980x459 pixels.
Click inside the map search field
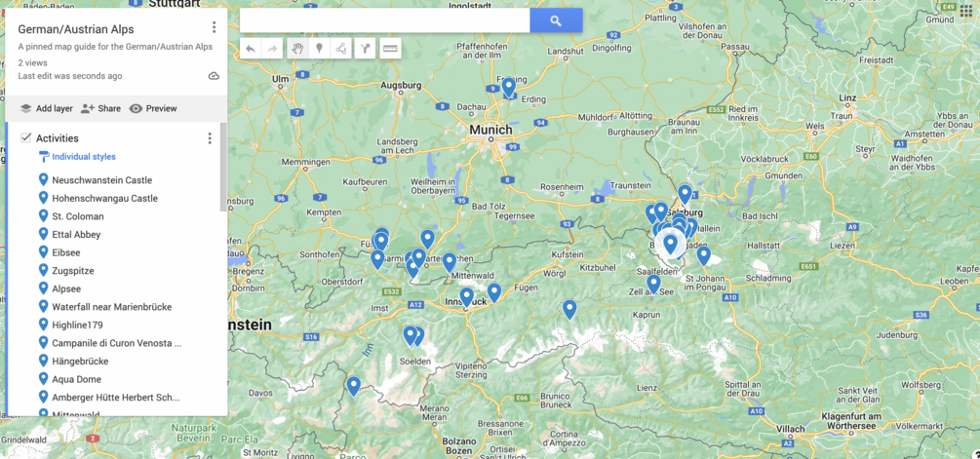tap(384, 20)
